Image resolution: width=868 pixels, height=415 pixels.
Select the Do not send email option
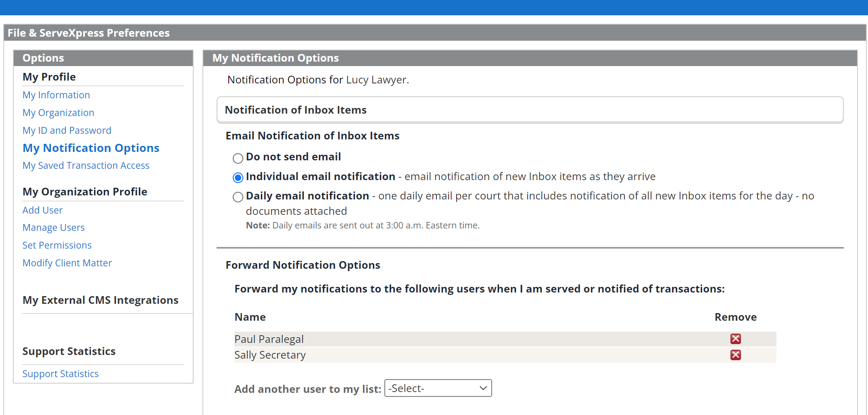point(238,158)
